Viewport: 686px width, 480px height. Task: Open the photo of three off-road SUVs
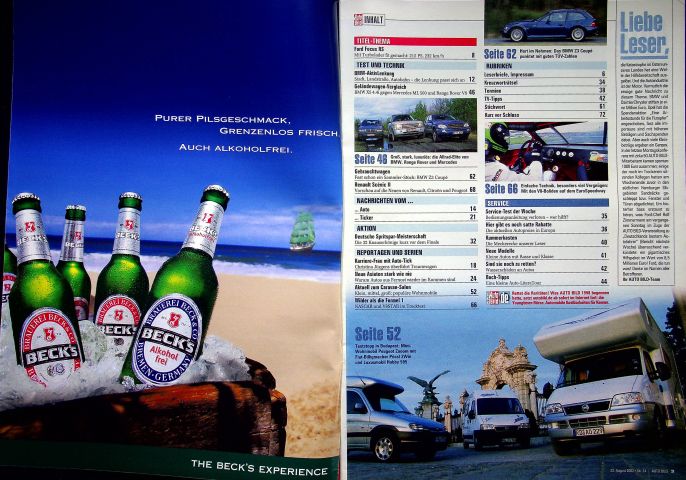click(x=415, y=125)
